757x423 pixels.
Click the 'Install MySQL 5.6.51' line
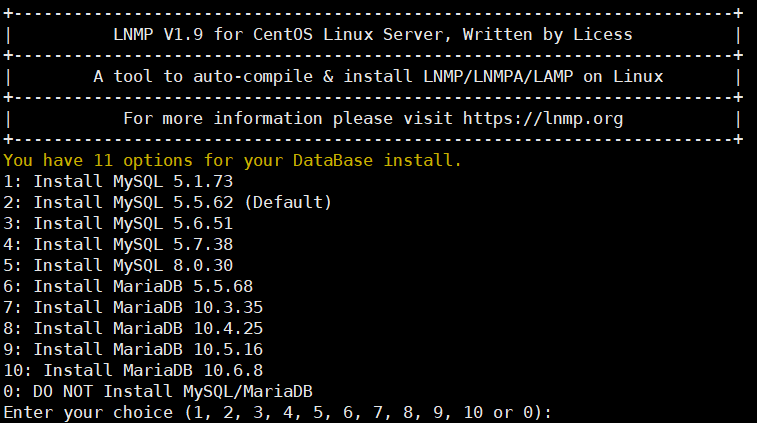118,224
